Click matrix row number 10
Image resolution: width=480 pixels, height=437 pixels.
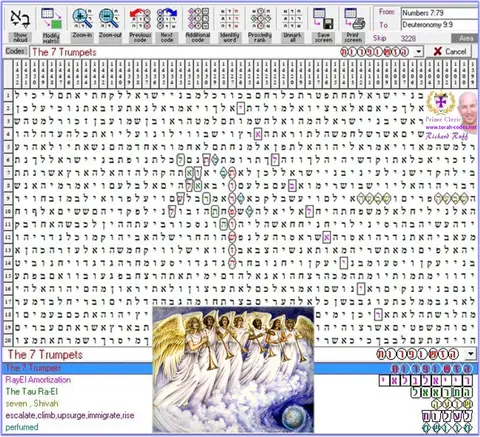click(8, 211)
